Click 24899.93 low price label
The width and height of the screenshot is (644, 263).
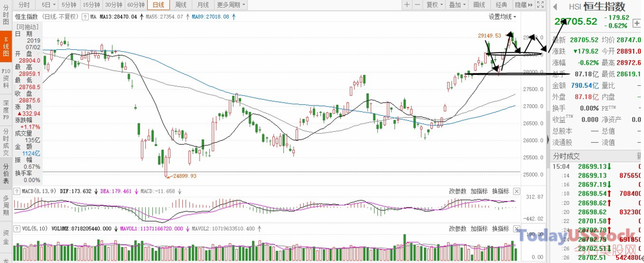tap(185, 176)
